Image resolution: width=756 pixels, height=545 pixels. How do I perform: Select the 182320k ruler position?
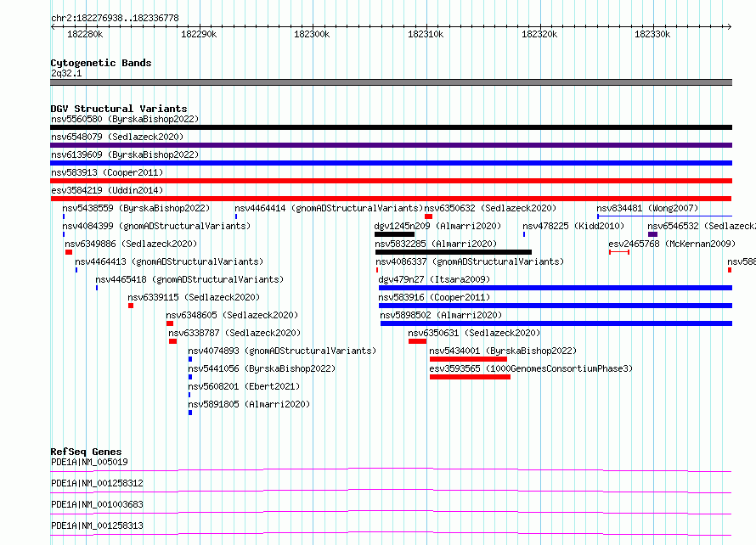coord(539,34)
